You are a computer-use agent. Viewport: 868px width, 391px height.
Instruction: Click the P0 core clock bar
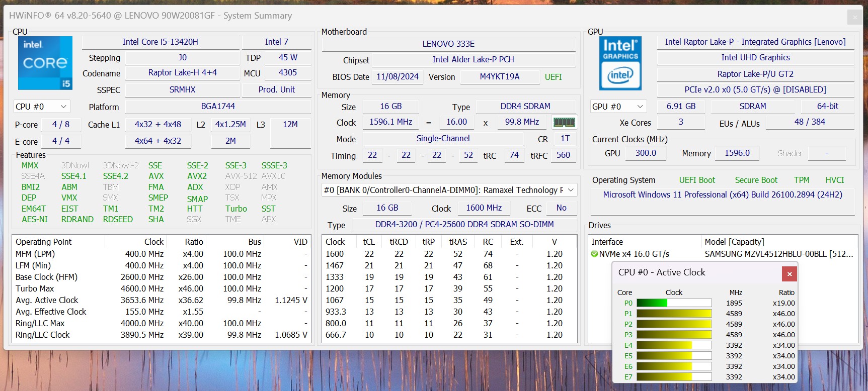point(674,303)
